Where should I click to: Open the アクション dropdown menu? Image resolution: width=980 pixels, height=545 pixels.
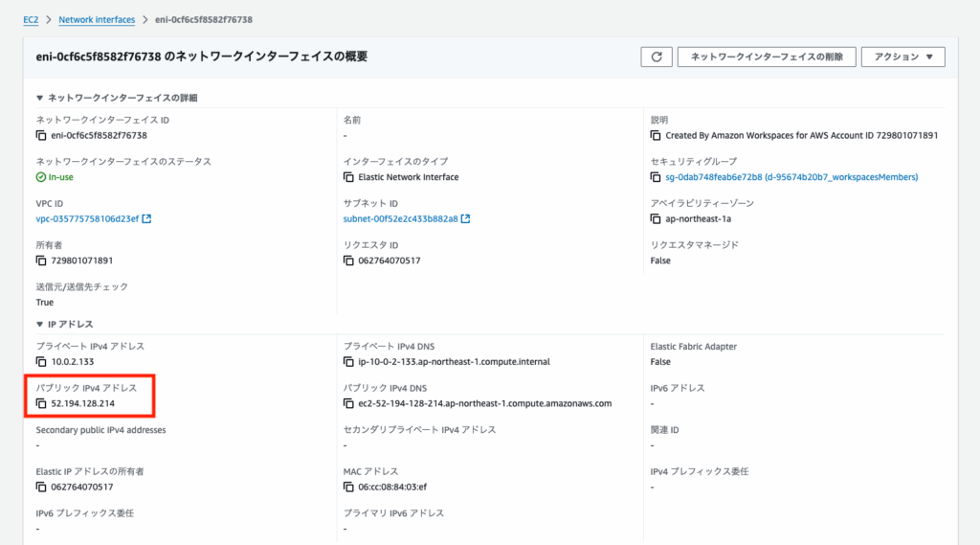point(902,57)
